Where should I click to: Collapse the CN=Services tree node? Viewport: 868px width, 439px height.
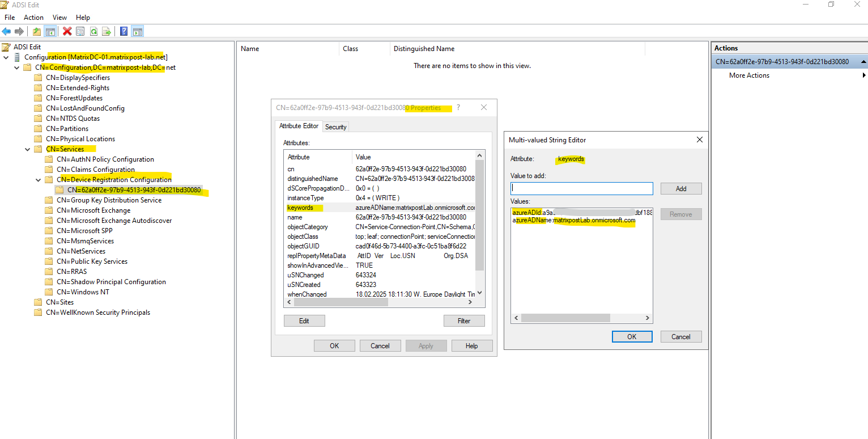click(28, 149)
